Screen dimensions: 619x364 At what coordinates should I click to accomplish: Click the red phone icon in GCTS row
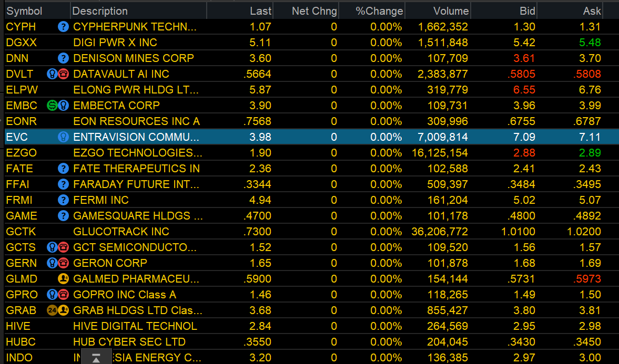(63, 248)
